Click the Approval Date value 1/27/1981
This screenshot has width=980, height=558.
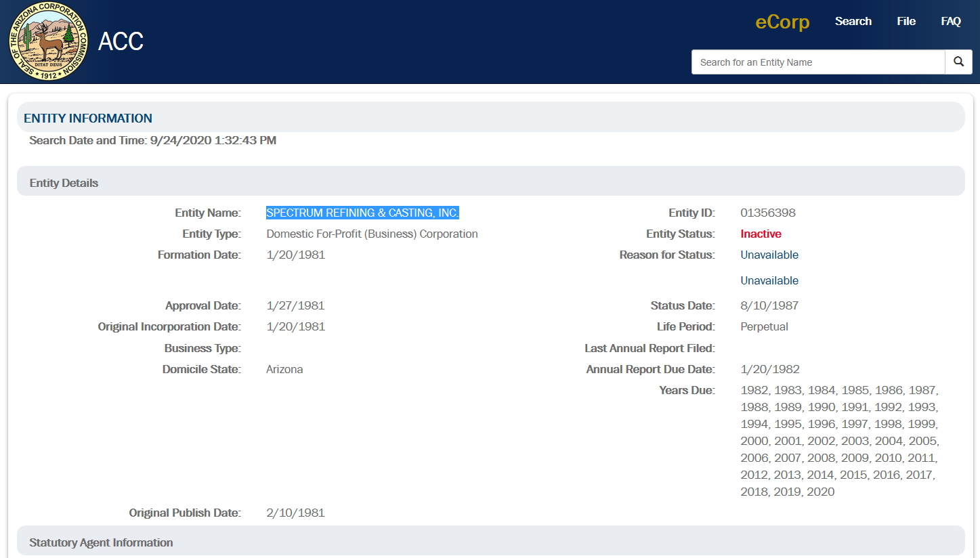click(295, 306)
